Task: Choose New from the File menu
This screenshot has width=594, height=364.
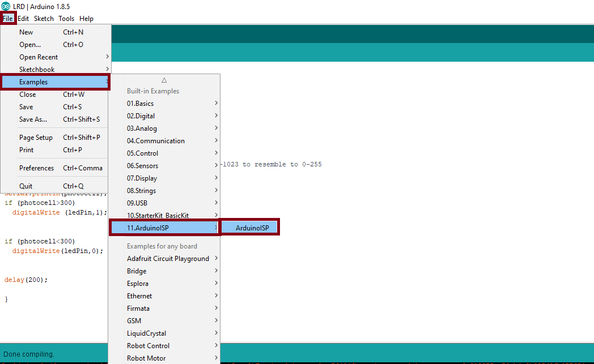Action: 56,32
